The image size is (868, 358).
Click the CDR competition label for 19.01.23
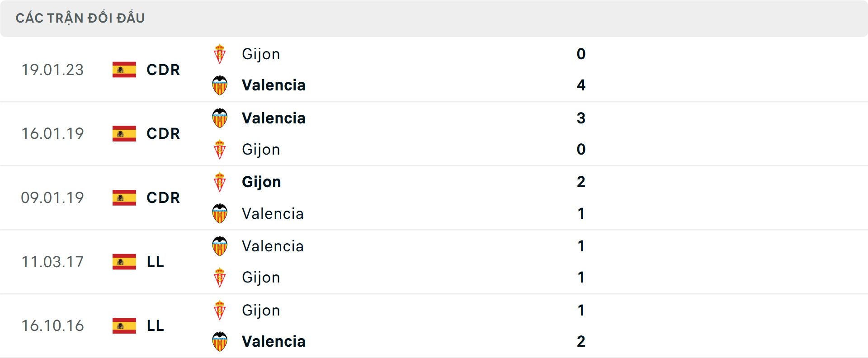point(163,70)
